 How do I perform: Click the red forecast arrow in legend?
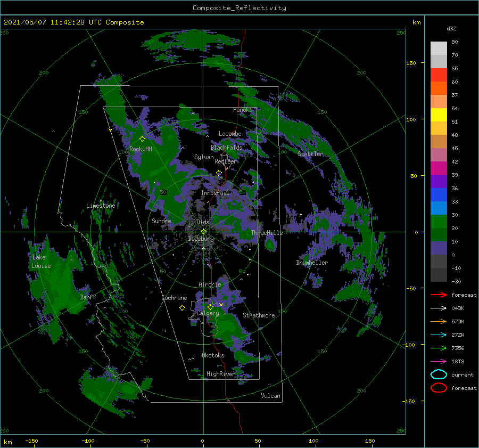439,295
